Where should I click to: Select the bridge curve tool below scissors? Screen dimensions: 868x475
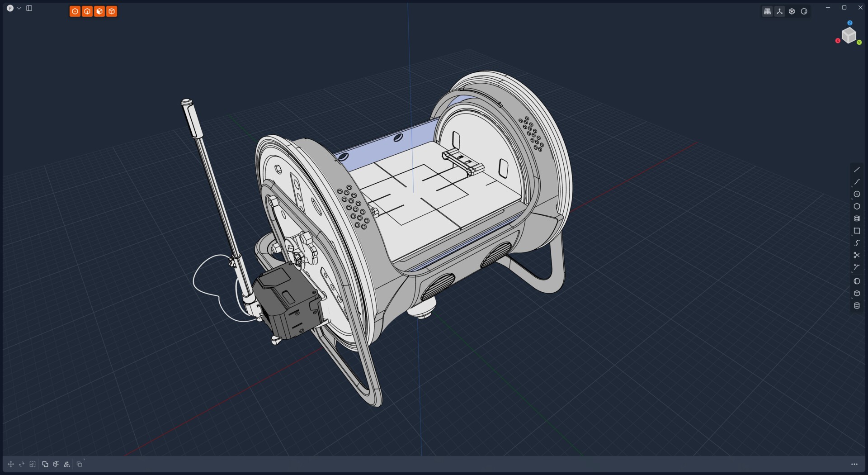857,267
